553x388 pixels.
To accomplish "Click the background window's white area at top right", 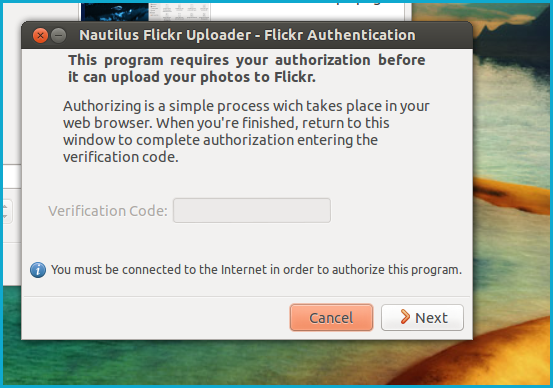I will 308,12.
